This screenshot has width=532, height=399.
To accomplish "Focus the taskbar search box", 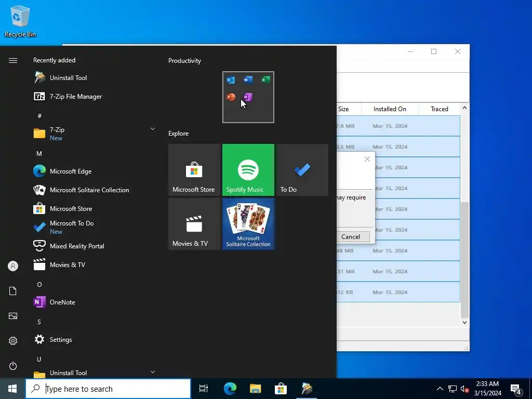I will coord(108,389).
